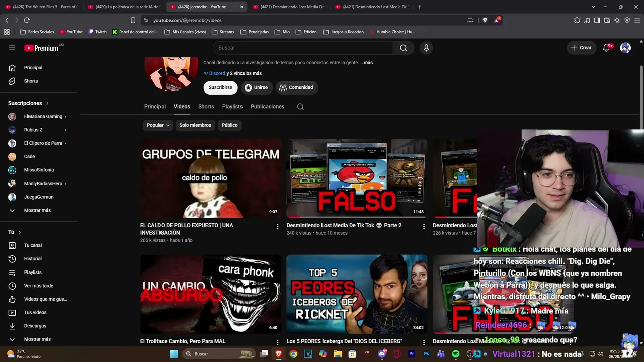Open the Brave Wallet icon

coord(607,20)
